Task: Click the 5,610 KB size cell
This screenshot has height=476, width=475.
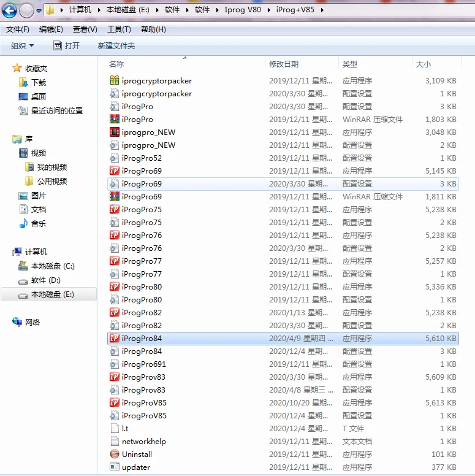Action: (441, 338)
